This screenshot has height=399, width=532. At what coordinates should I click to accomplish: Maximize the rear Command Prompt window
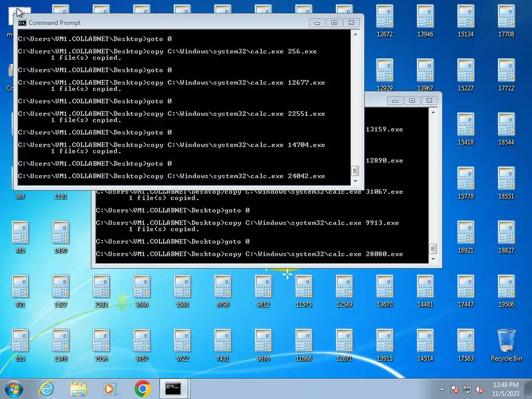[x=412, y=100]
